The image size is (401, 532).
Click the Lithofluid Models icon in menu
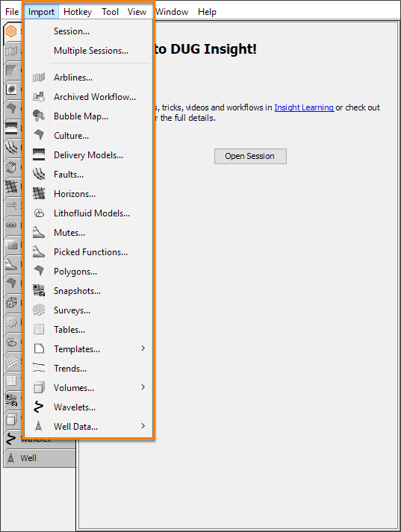(x=39, y=213)
